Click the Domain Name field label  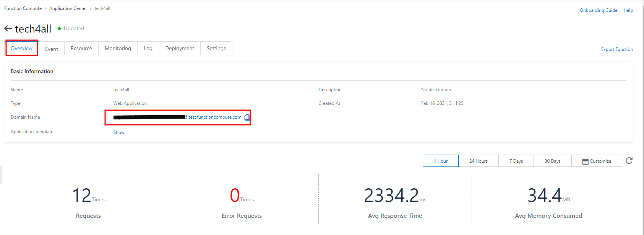pos(25,117)
